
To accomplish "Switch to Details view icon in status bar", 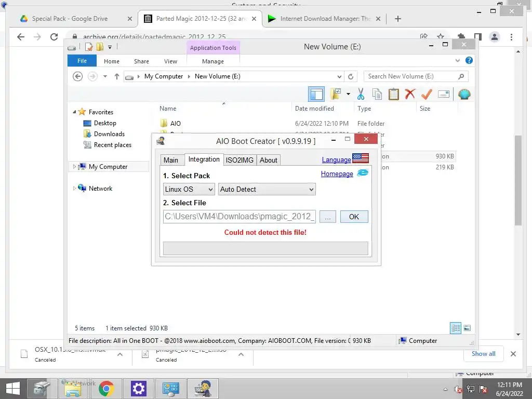I will (x=455, y=328).
